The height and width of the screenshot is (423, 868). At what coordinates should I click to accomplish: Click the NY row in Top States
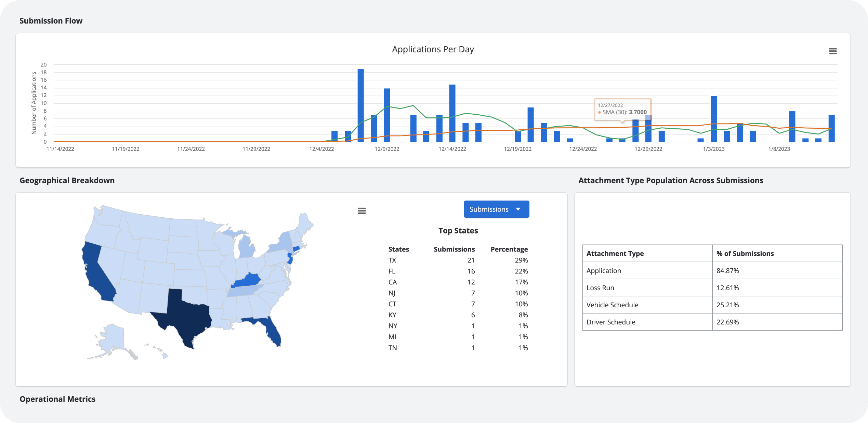(x=458, y=326)
